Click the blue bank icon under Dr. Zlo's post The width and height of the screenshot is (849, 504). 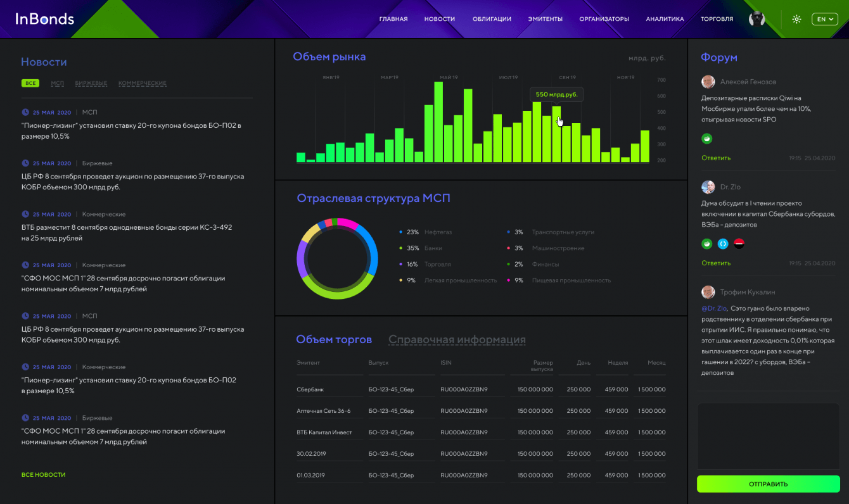coord(723,243)
